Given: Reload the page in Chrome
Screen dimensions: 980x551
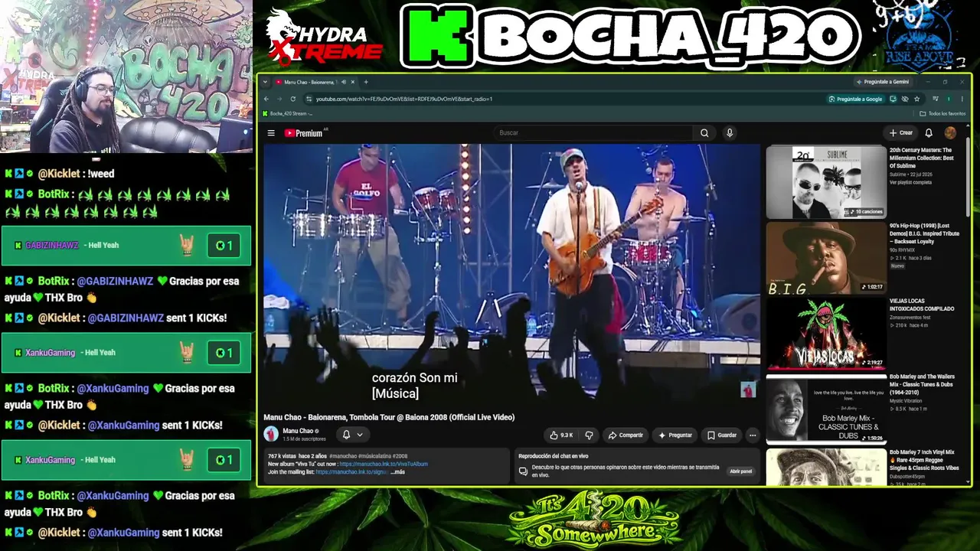Looking at the screenshot, I should click(x=292, y=99).
